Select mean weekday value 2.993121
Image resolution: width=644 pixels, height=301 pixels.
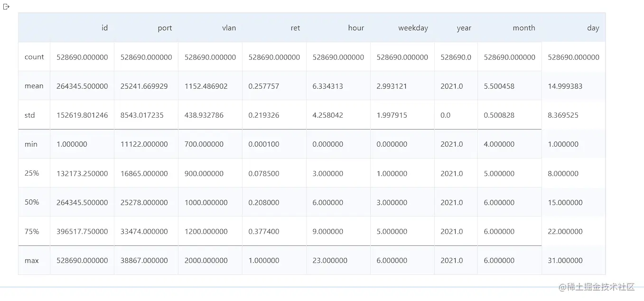[x=392, y=86]
